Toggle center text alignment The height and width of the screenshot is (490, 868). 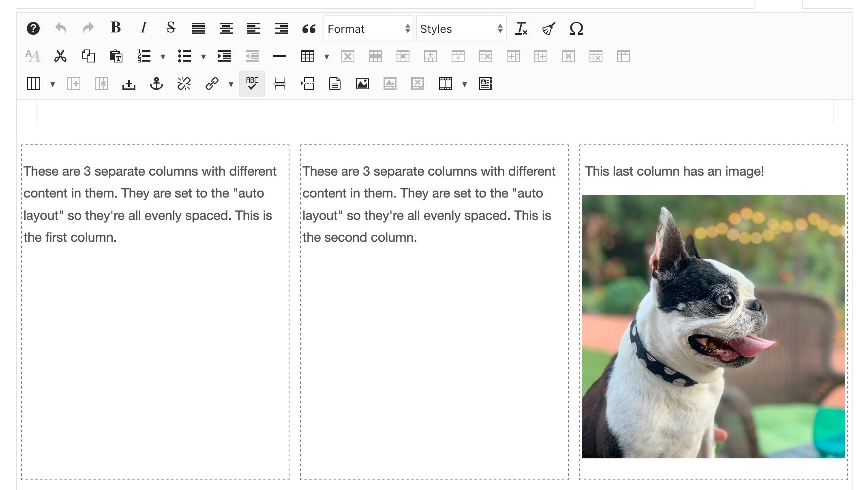226,28
